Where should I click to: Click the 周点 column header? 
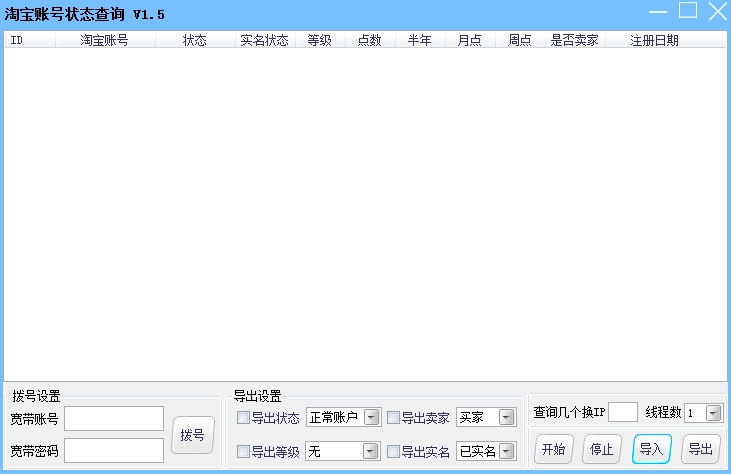tap(519, 41)
